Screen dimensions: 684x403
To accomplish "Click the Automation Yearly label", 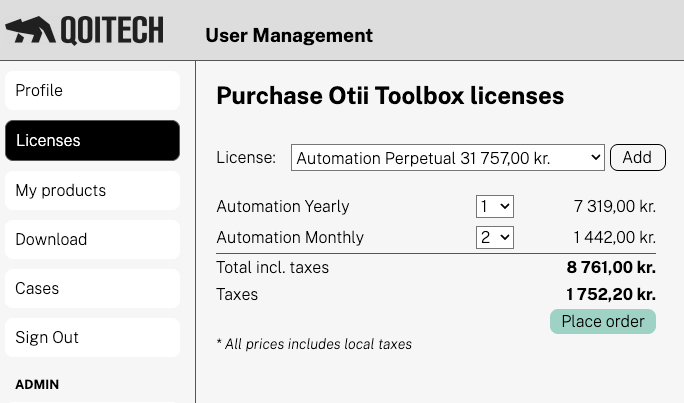I will (x=283, y=206).
